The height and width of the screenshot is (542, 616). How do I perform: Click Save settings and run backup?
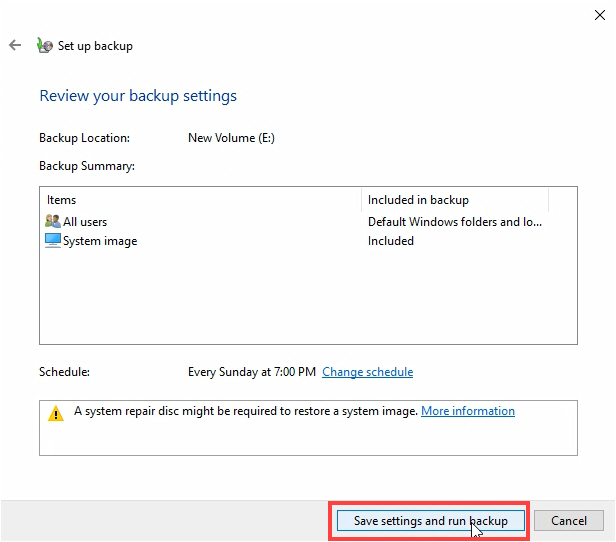click(431, 521)
